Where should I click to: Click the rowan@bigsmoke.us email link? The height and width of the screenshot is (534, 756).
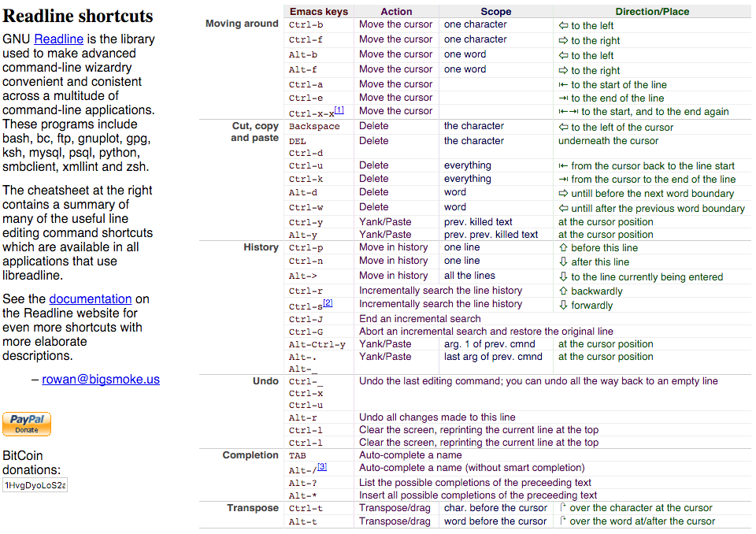[x=101, y=380]
